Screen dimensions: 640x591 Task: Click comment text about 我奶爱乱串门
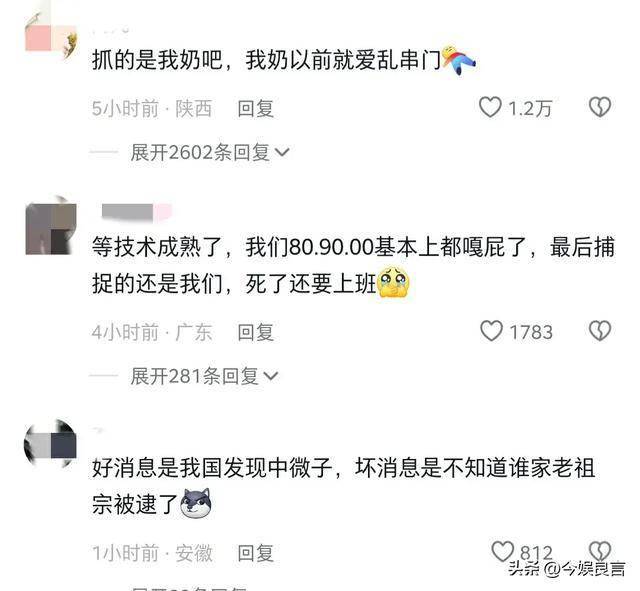point(284,60)
